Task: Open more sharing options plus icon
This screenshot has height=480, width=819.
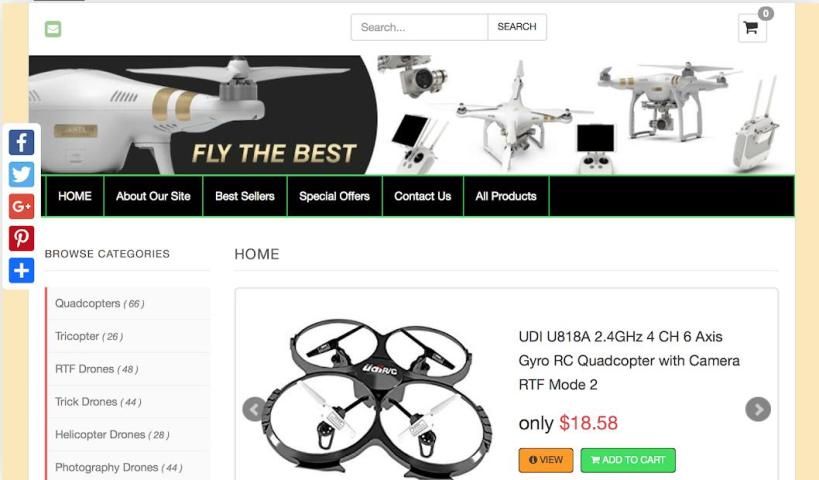Action: 21,271
